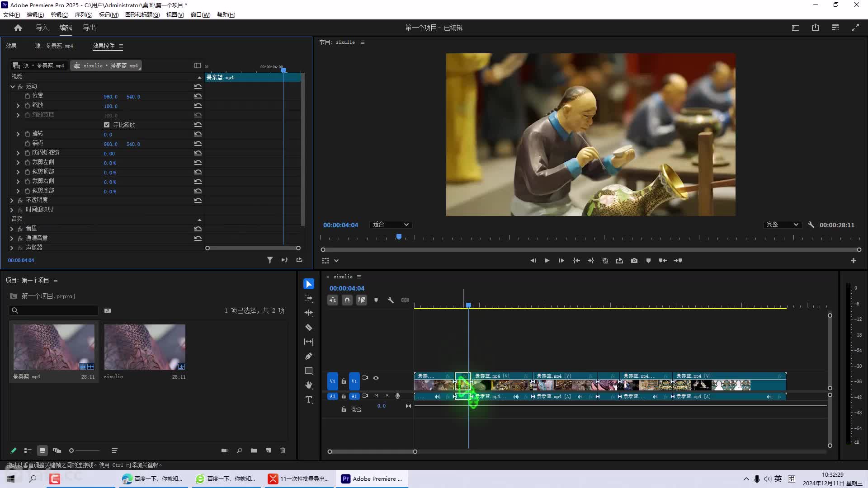868x488 pixels.
Task: Open the Effects panel tab
Action: pyautogui.click(x=11, y=46)
